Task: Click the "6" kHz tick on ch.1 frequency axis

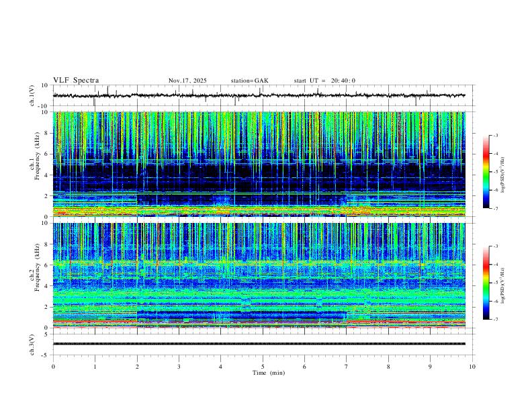Action: [x=47, y=154]
